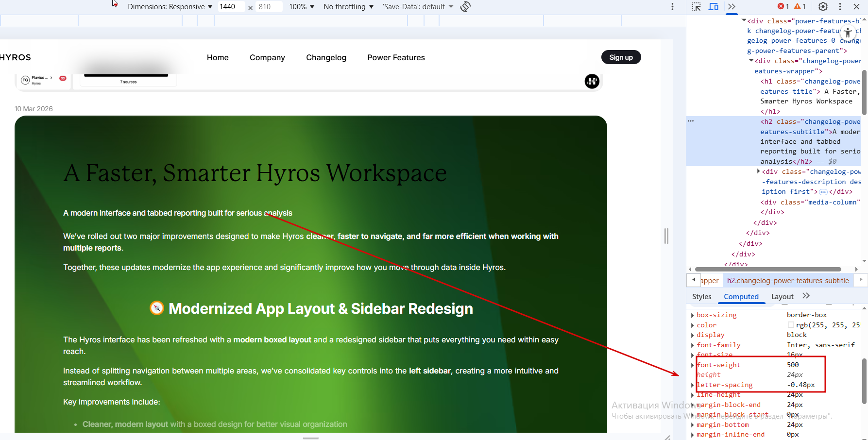Close the DevTools panel
This screenshot has width=868, height=440.
click(857, 7)
